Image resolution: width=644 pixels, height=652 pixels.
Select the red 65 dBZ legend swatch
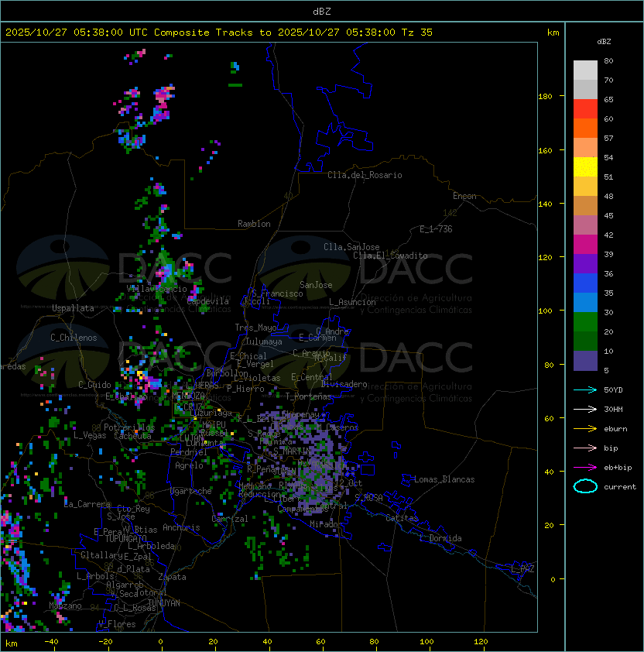pos(585,109)
